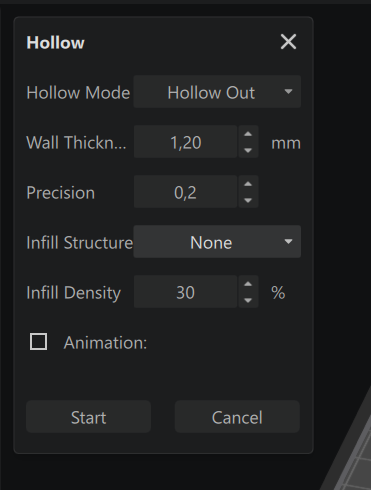Click the Wall Thickness value field

(x=185, y=142)
